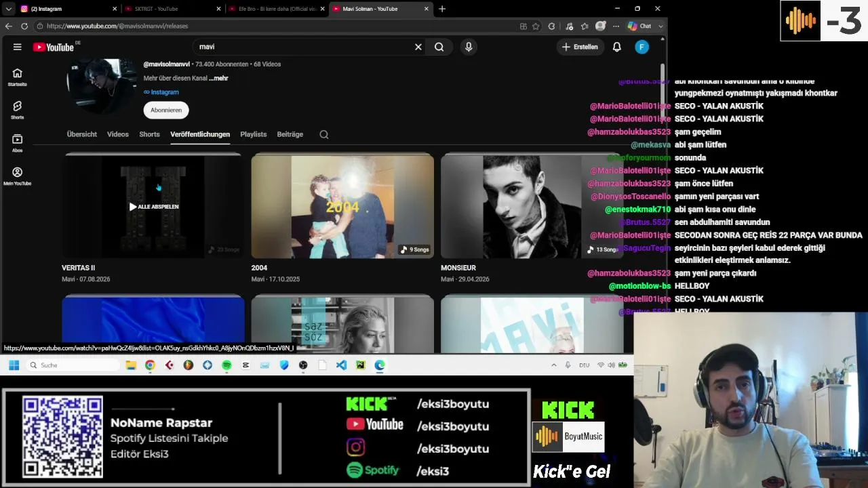This screenshot has width=868, height=488.
Task: Open the account avatar menu
Action: coord(642,47)
